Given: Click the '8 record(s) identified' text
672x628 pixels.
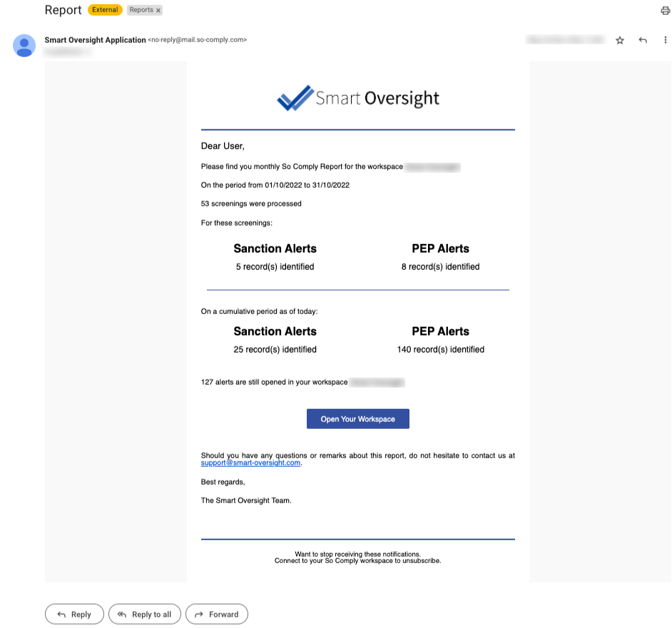Looking at the screenshot, I should tap(441, 267).
